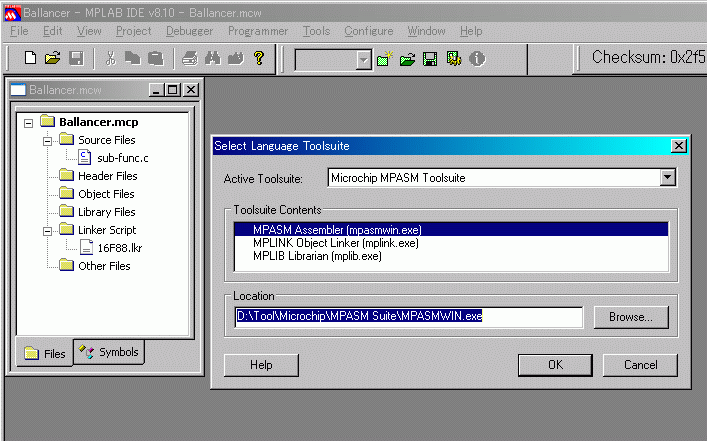Screen dimensions: 707x441
Task: Click the Paste clipboard icon
Action: click(x=156, y=58)
